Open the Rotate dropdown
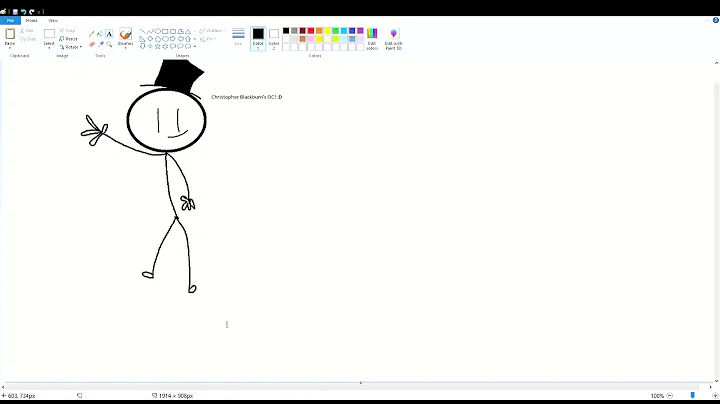Image resolution: width=720 pixels, height=404 pixels. pyautogui.click(x=71, y=47)
